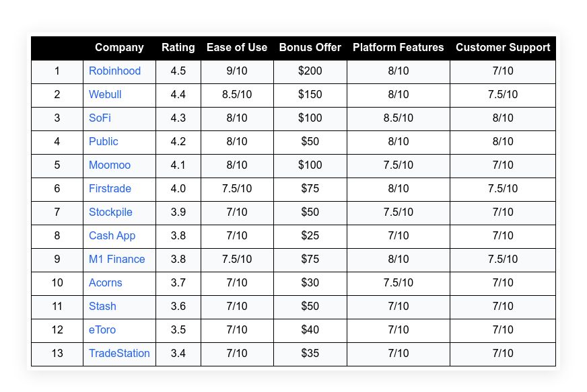Click the Firstrade link
Screen dimensions: 587x392
[x=110, y=189]
